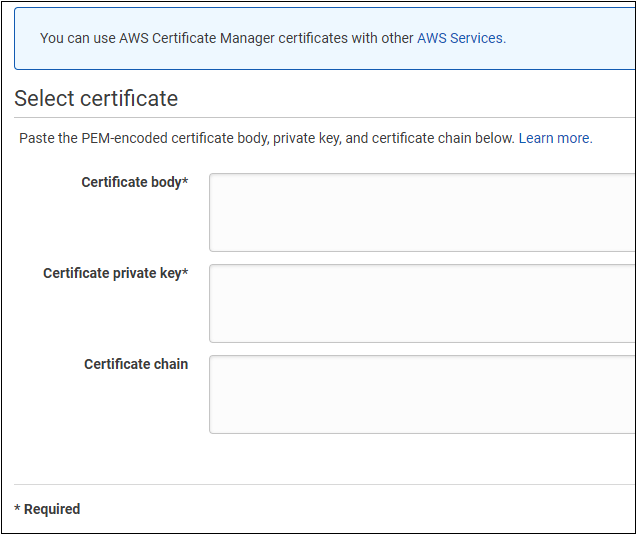Click the '* Required' note

[x=47, y=509]
